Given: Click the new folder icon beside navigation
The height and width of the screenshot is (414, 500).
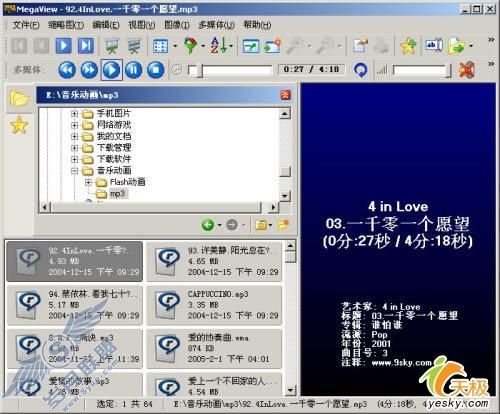Looking at the screenshot, I should pos(283,225).
